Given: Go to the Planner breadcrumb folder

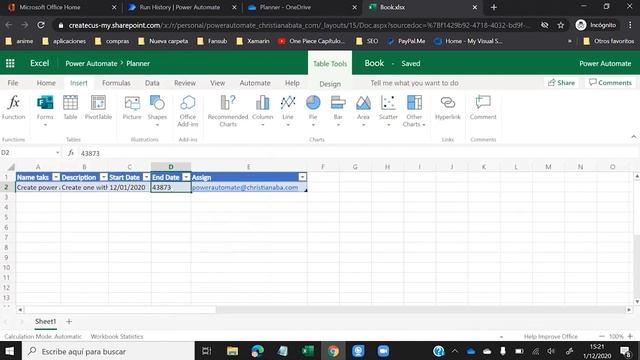Looking at the screenshot, I should pos(138,63).
